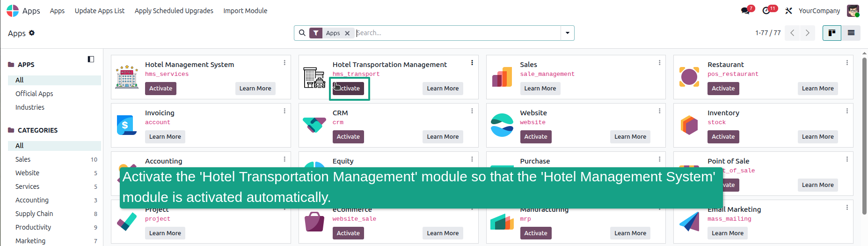Learn More about Sales

point(540,89)
